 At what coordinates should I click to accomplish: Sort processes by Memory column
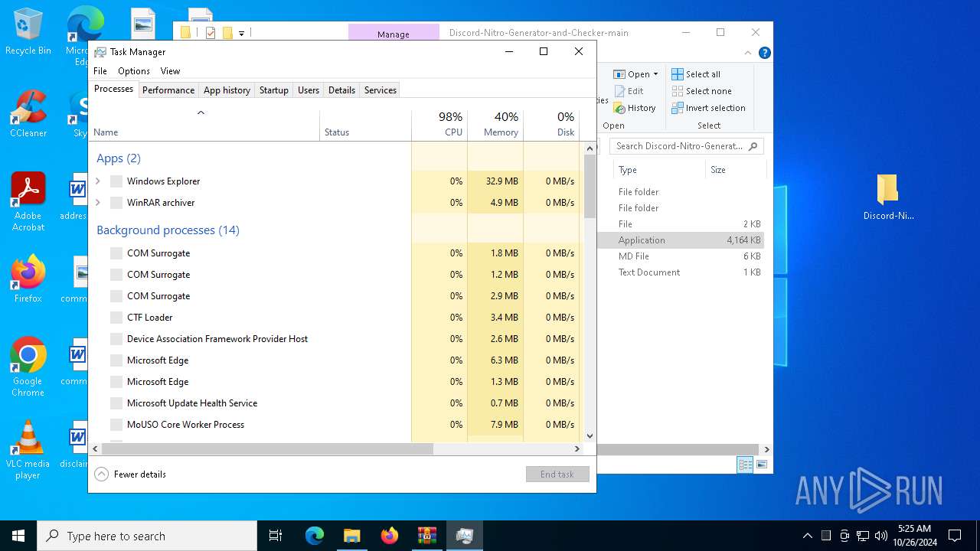tap(495, 125)
